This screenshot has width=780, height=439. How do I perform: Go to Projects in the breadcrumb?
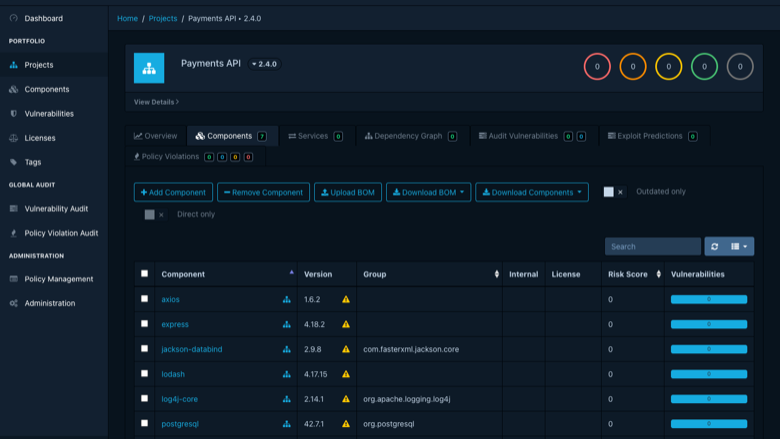[163, 18]
